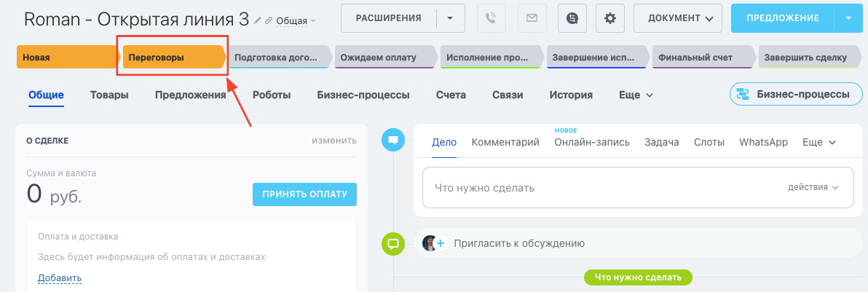Screen dimensions: 868x292
Task: Click the rounded Бизнес-процессы button
Action: pos(796,94)
